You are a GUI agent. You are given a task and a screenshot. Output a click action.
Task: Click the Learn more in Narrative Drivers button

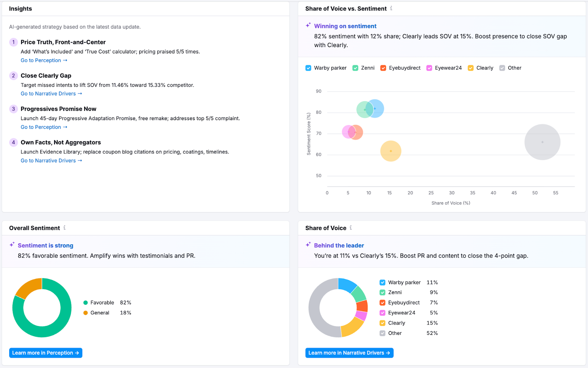(x=349, y=353)
